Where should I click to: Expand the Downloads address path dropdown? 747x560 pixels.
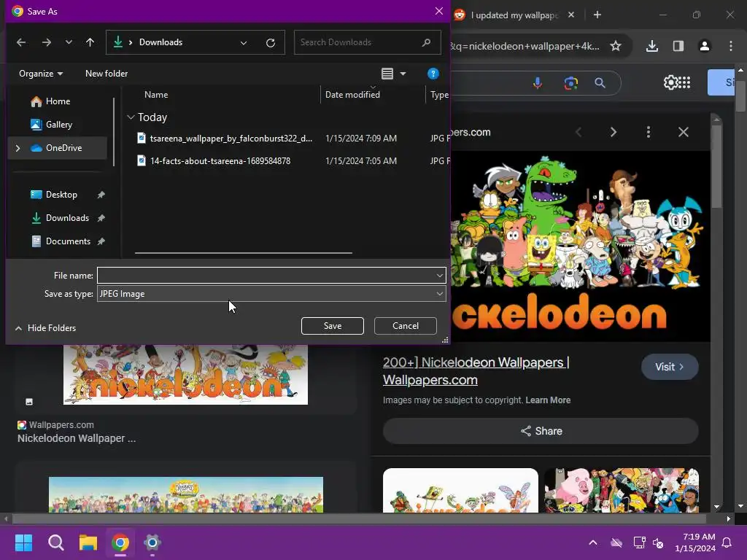pos(244,42)
